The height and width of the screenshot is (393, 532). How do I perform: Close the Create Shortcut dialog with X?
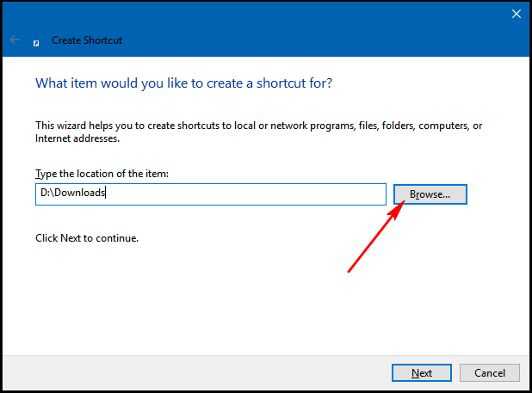click(516, 14)
